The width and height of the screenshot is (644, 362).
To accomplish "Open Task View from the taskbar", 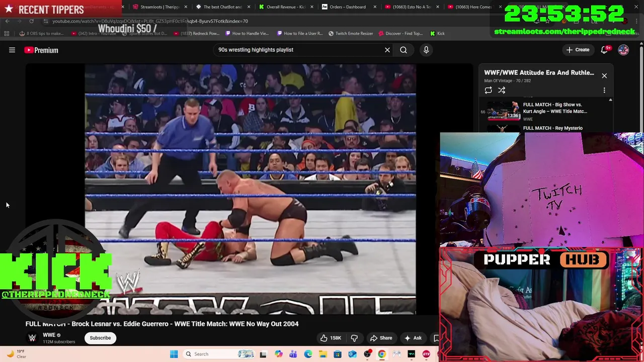I will pyautogui.click(x=263, y=354).
